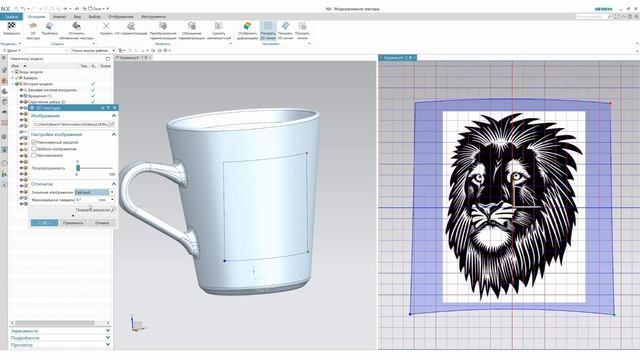The width and height of the screenshot is (640, 360).
Task: Open the max offset value dropdown arrow
Action: pos(112,200)
